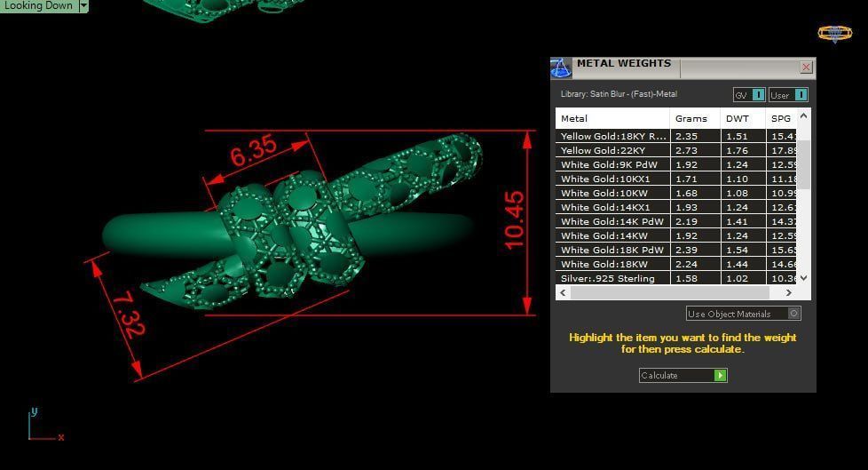Select the White Gold:18KW row
This screenshot has height=470, width=868.
(x=676, y=265)
